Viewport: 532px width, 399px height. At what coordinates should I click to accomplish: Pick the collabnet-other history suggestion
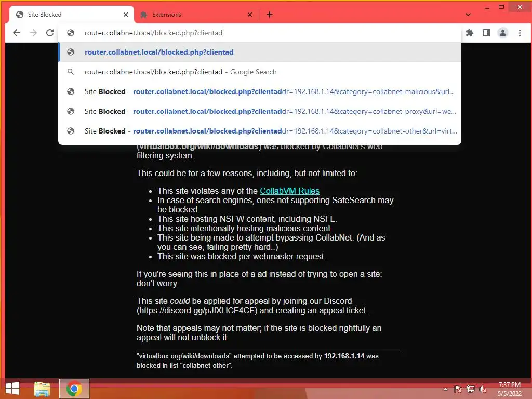point(260,131)
